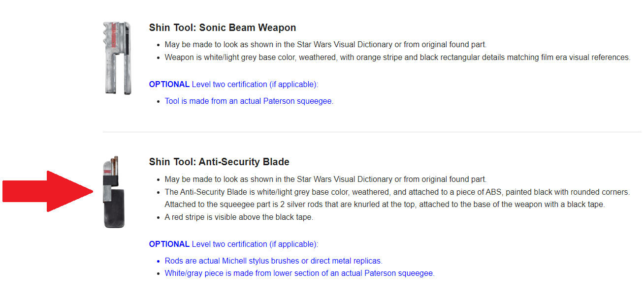644x297 pixels.
Task: Click "Attached to the squeegee part" text line
Action: (385, 204)
